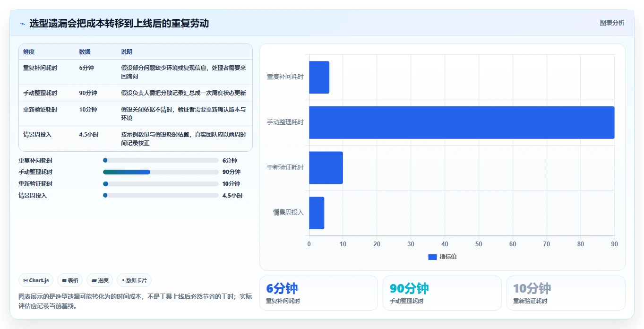Click the 情景周投入 table row label
The height and width of the screenshot is (329, 644).
pyautogui.click(x=37, y=135)
